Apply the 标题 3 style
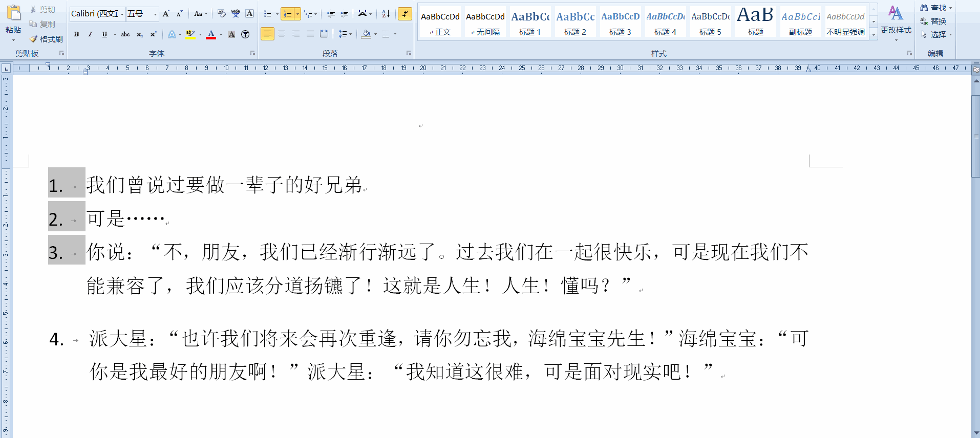Viewport: 980px width, 438px height. pyautogui.click(x=620, y=23)
